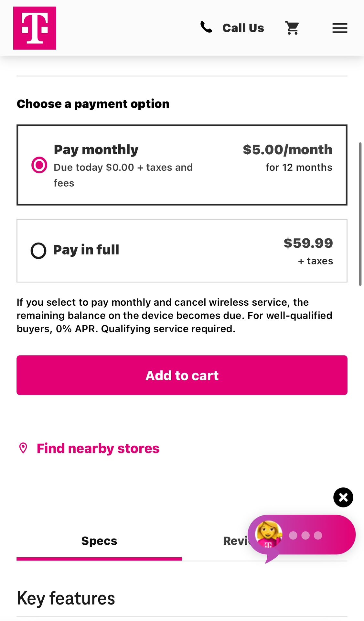This screenshot has height=621, width=364.
Task: Click the Call Us link
Action: coord(243,28)
